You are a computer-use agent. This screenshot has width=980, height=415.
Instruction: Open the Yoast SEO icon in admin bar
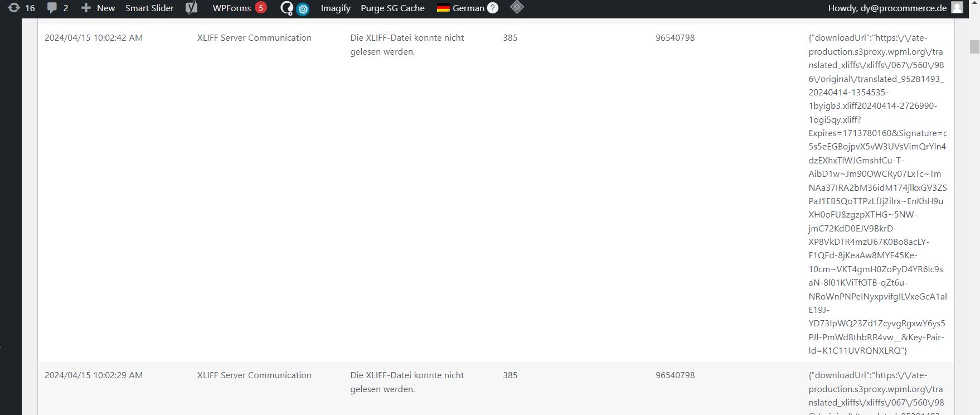tap(192, 8)
